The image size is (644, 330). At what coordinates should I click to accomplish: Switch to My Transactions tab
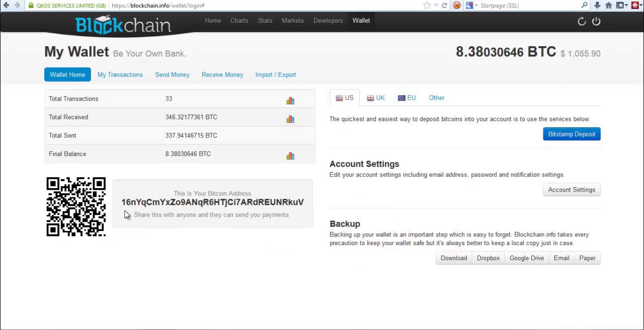tap(120, 74)
